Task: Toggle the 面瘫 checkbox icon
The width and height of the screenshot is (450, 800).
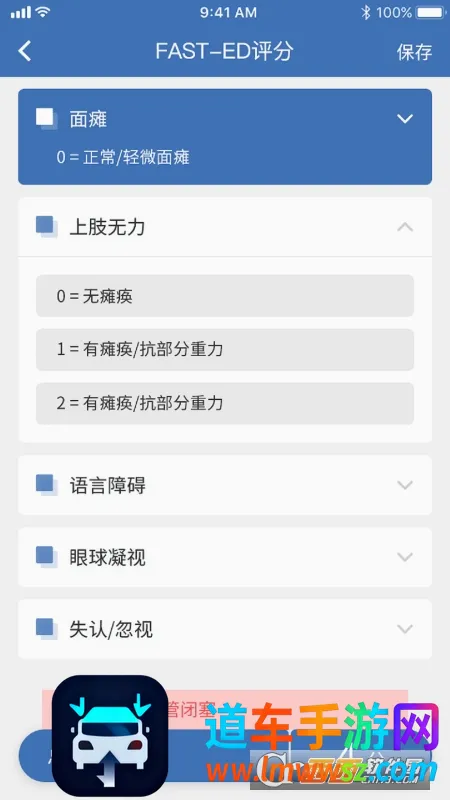Action: coord(46,119)
